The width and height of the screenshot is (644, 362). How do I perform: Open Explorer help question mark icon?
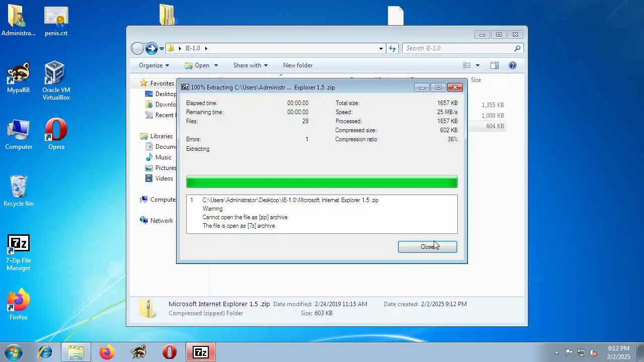(513, 65)
